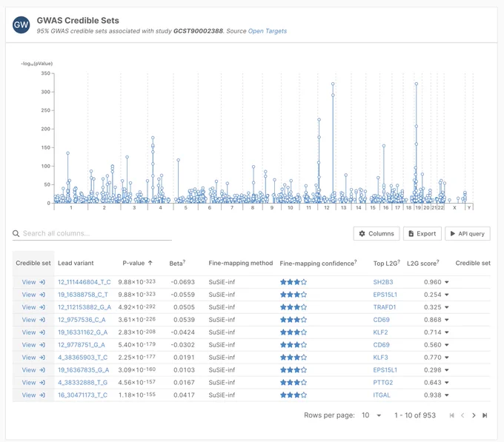The width and height of the screenshot is (504, 442).
Task: Click the Fine-mapping method column header
Action: click(240, 263)
